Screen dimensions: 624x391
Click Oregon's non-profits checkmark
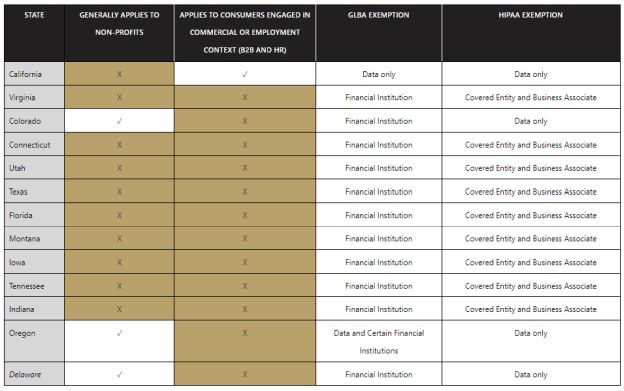click(119, 333)
